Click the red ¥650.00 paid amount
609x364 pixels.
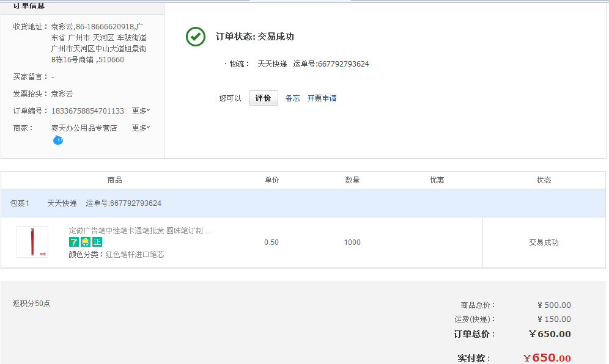547,358
